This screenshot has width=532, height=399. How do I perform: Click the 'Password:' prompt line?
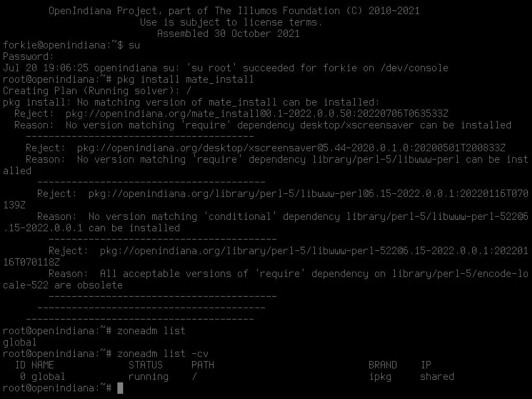point(28,56)
